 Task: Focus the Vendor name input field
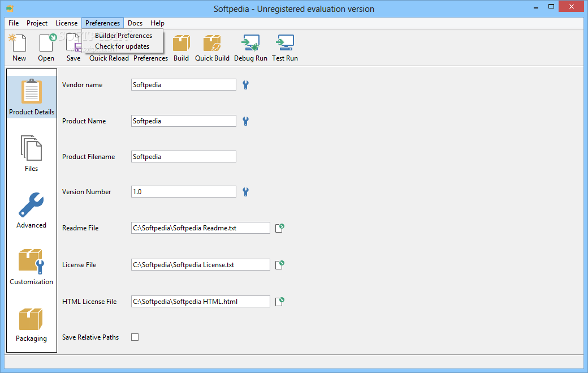(x=184, y=85)
